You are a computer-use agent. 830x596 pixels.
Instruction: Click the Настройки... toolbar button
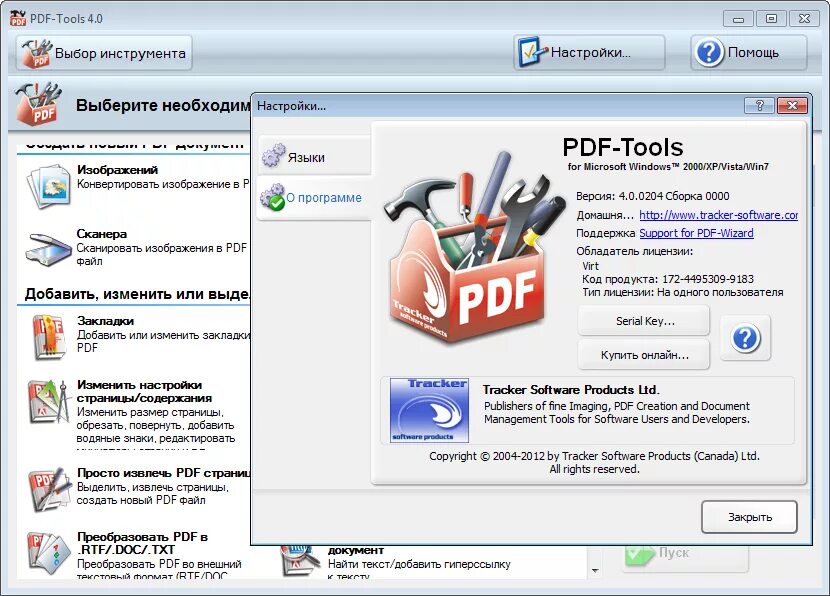(589, 52)
